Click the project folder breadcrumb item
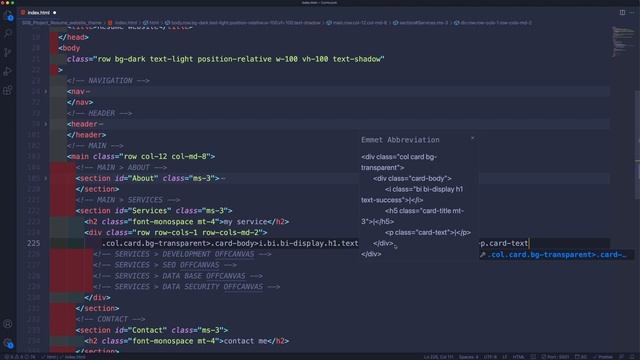This screenshot has height=360, width=640. tap(62, 23)
